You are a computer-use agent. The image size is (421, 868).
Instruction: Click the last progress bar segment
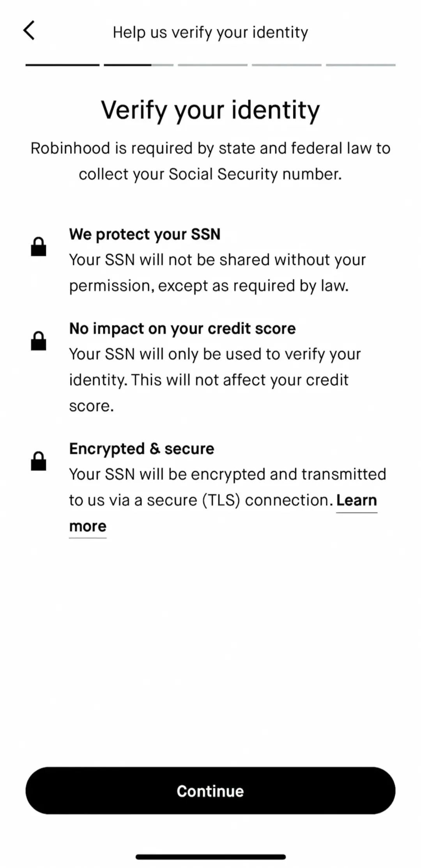tap(361, 65)
